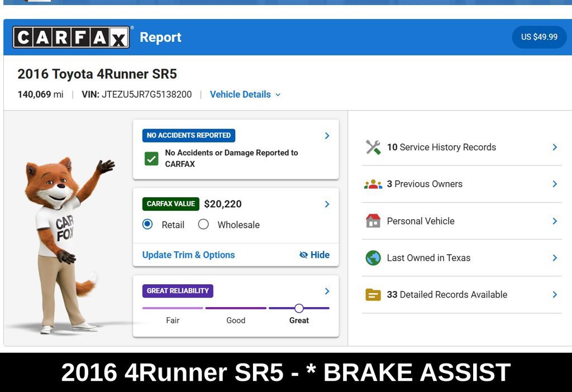Expand the Detailed Records Available chevron
Screen dimensions: 572x392
coord(555,295)
